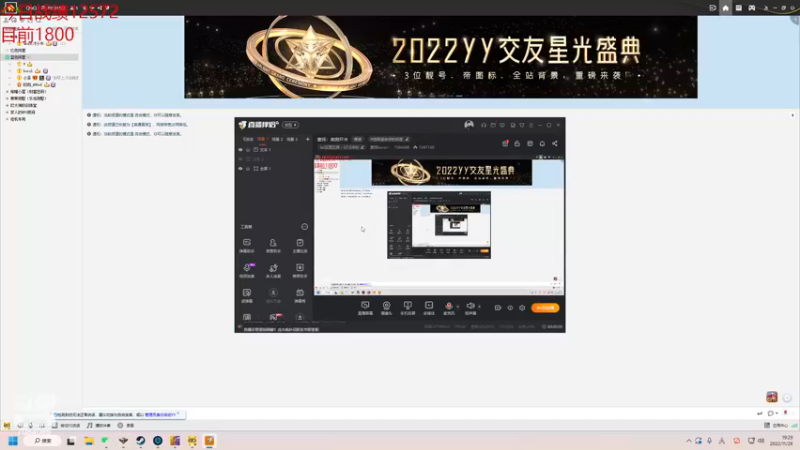Click the 2022YY交友星光盛典 banner in the YY window
The image size is (800, 450).
(441, 57)
